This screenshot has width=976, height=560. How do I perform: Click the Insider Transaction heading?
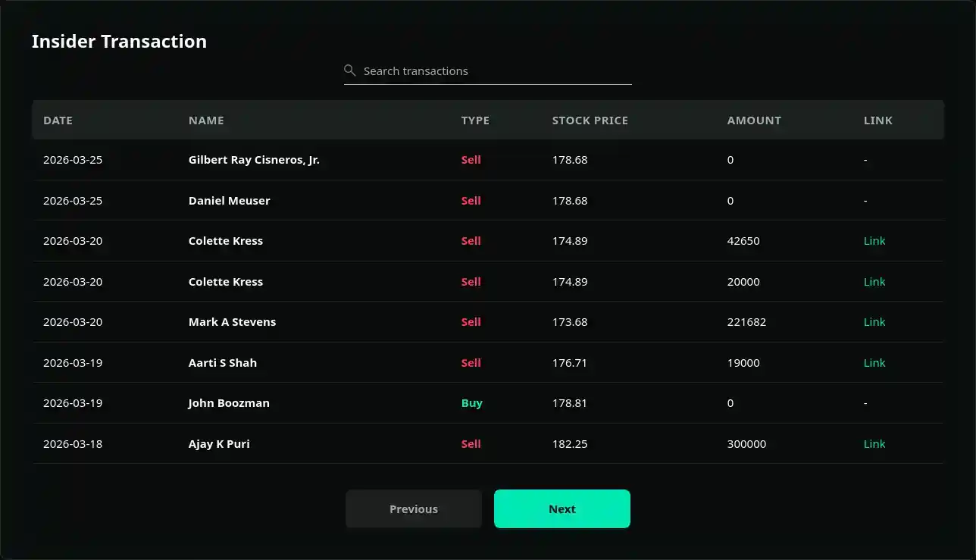tap(119, 42)
